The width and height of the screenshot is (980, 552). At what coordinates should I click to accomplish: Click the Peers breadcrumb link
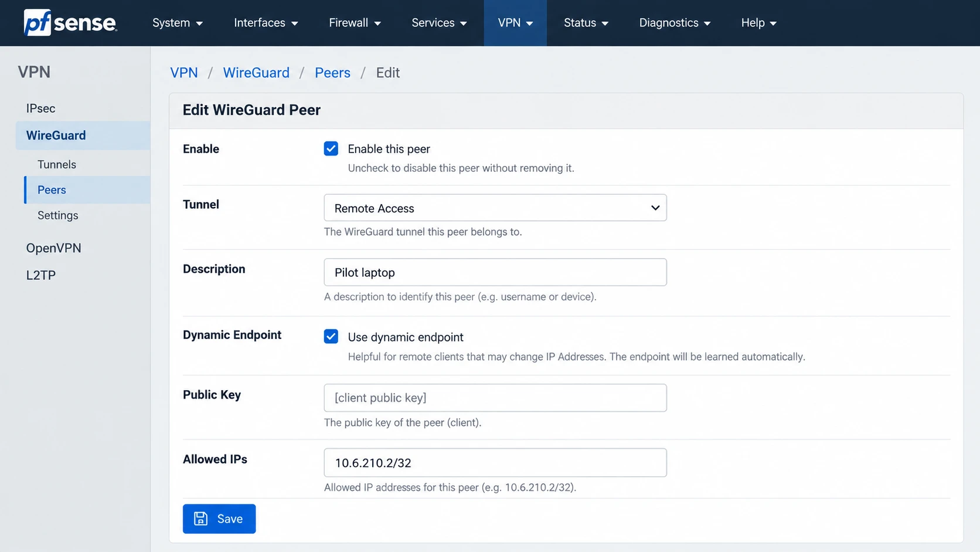332,73
